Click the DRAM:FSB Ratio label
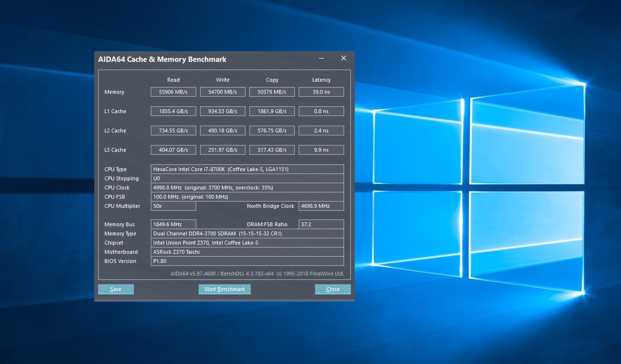Screen dimensions: 621x364 [x=267, y=224]
